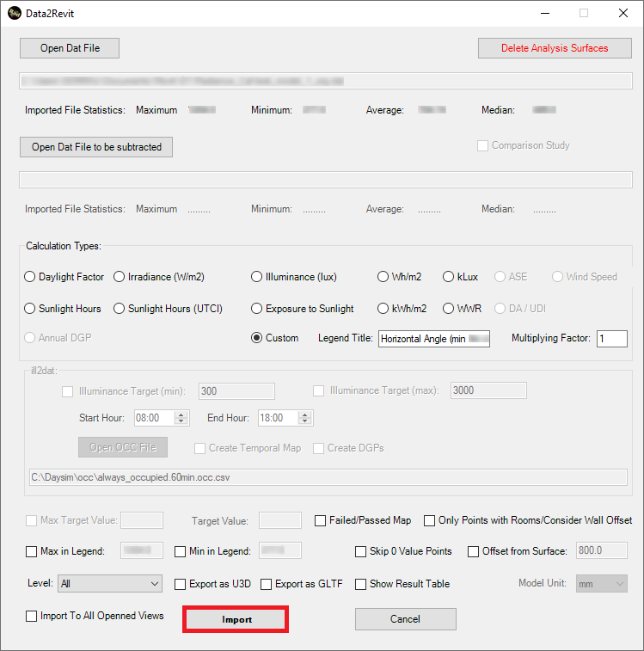Check Export as GLTF option
Screen dimensions: 644x651
click(x=266, y=585)
